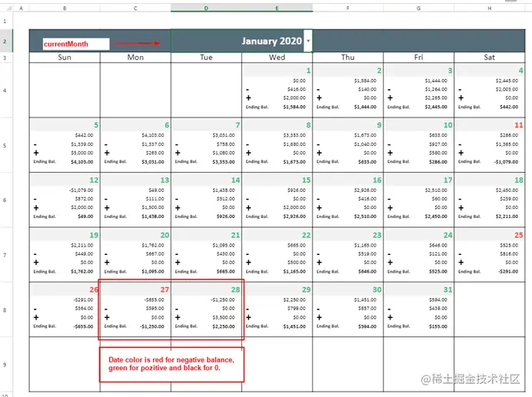This screenshot has height=397, width=532.
Task: Select row 7 header
Action: pyautogui.click(x=5, y=255)
